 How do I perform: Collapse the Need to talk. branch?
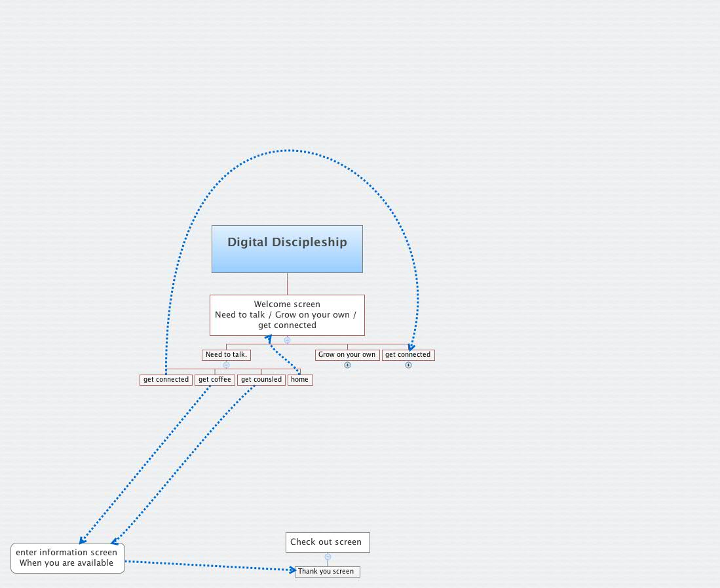(225, 365)
